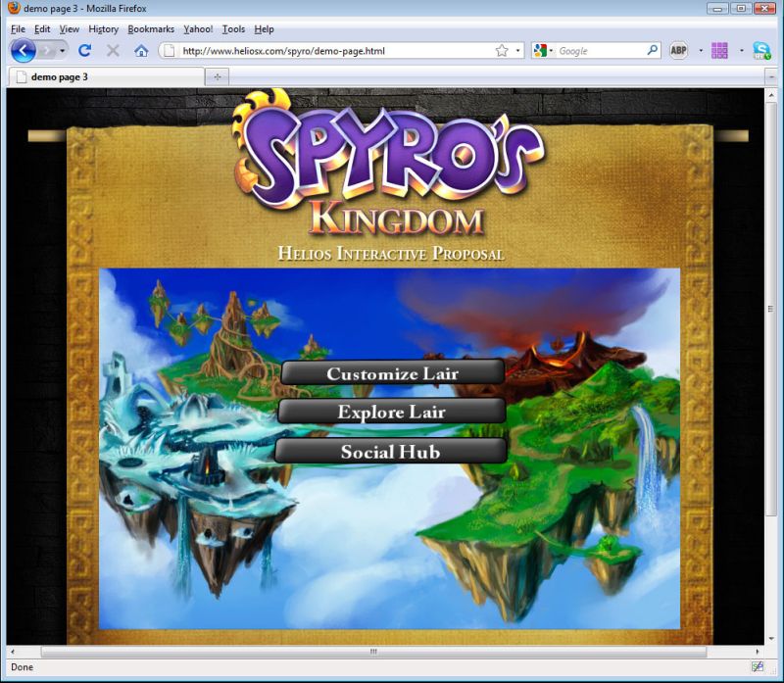Minimize the Firefox window

coord(717,8)
